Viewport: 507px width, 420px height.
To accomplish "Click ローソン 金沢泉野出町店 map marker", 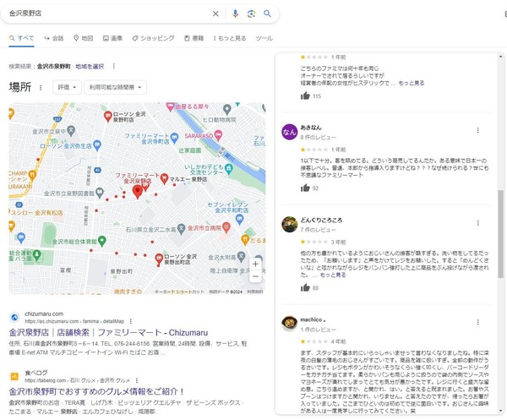I will (159, 259).
